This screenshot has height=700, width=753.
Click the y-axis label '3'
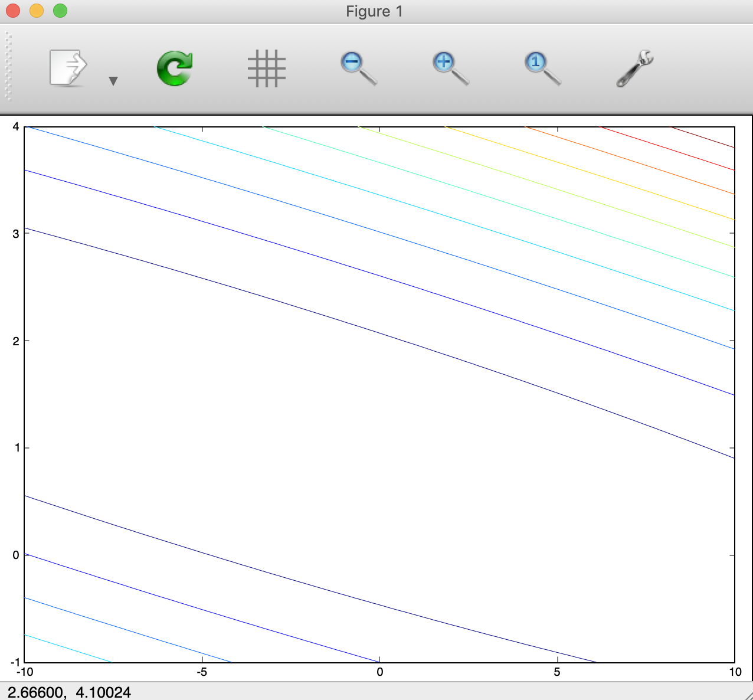(x=17, y=234)
